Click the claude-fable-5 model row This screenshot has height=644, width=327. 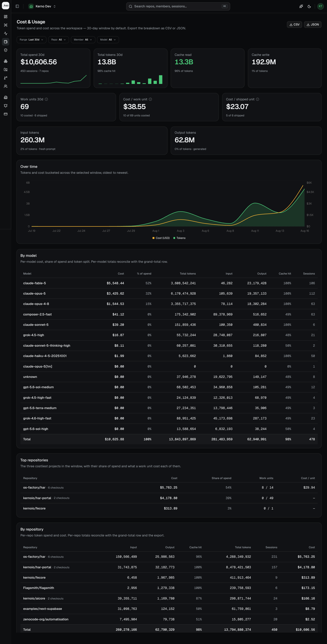tap(169, 283)
